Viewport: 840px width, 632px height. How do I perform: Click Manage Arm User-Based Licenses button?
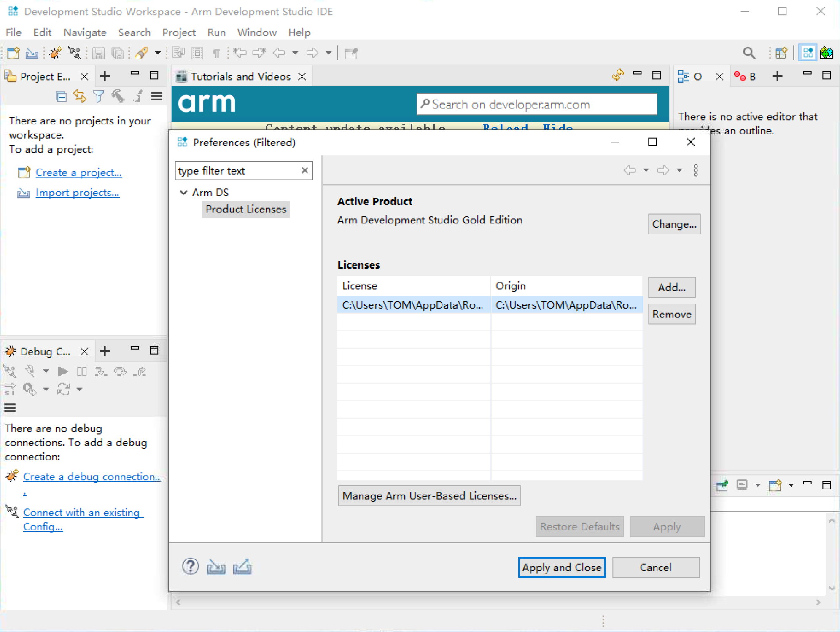point(429,496)
